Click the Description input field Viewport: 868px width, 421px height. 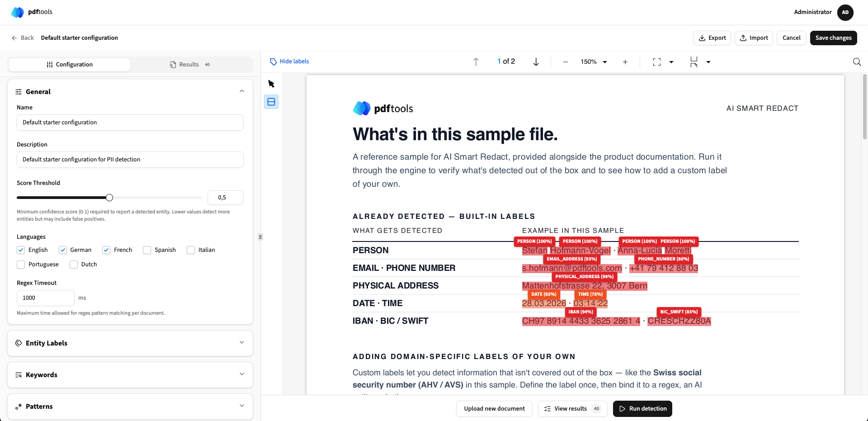130,160
